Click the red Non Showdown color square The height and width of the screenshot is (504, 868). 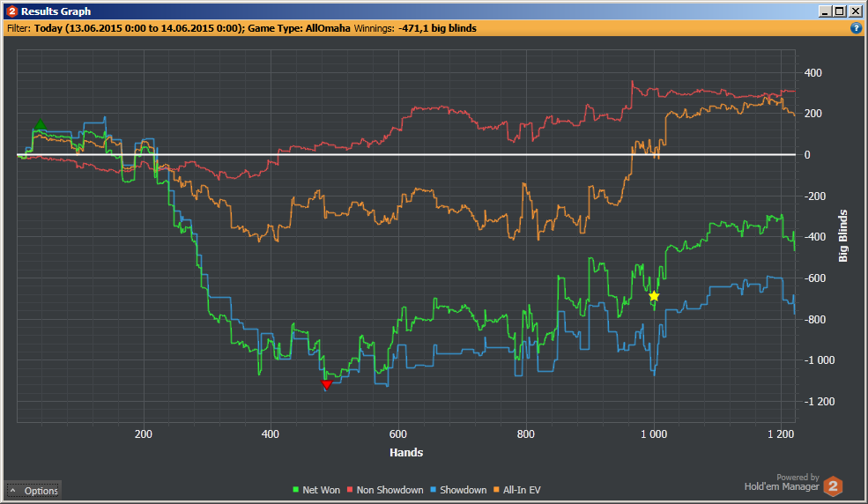click(x=351, y=490)
